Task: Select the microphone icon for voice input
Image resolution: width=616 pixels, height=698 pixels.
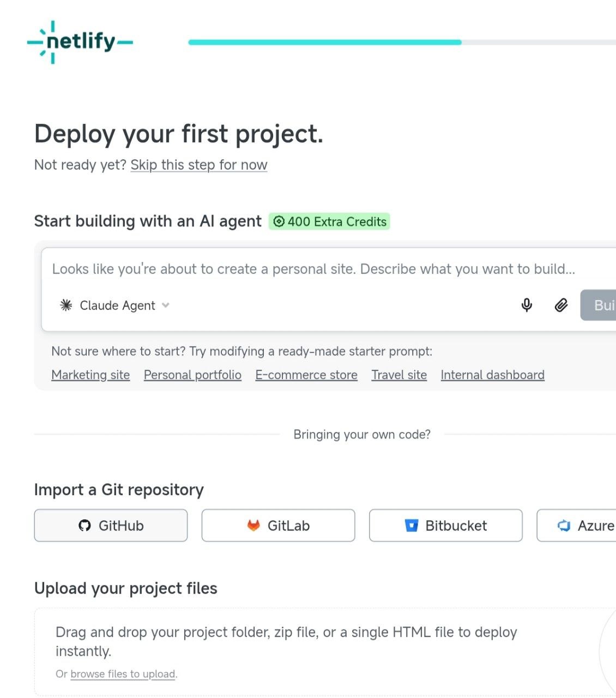Action: click(x=527, y=305)
